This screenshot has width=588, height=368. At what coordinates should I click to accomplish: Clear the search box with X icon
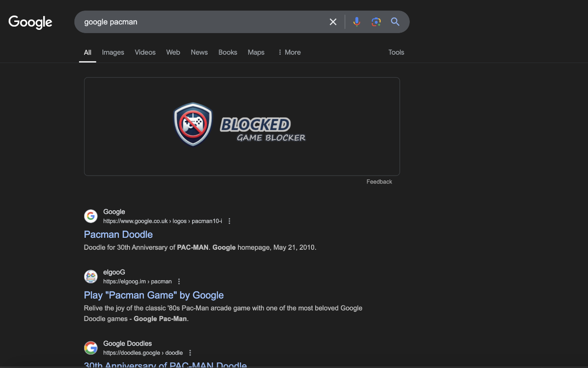point(333,22)
